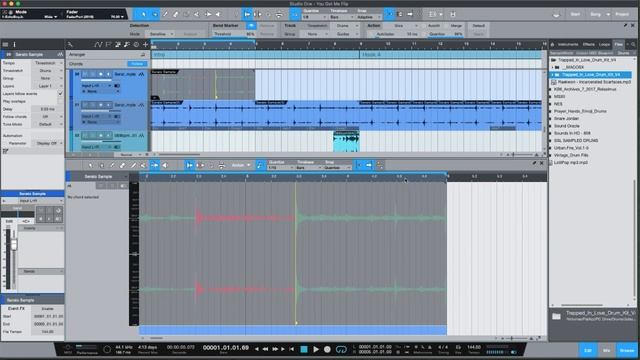The width and height of the screenshot is (640, 360).
Task: Go to browser Home icon
Action: point(552,44)
